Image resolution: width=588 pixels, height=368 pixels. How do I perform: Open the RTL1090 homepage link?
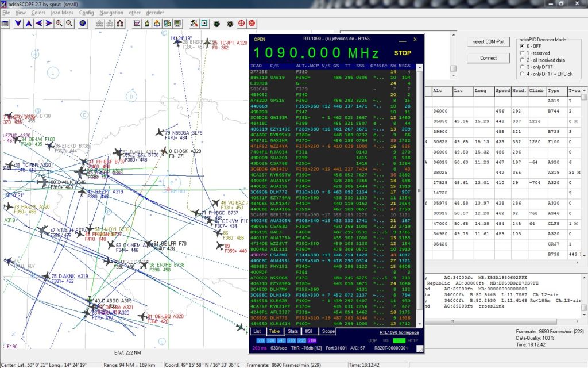tap(399, 332)
